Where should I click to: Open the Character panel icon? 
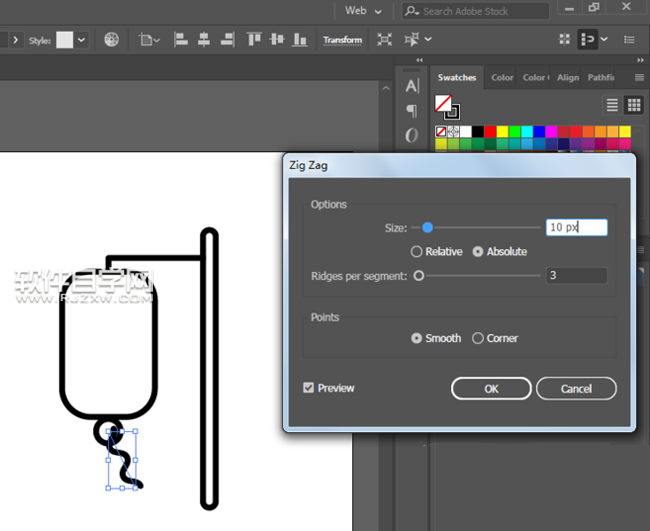(x=412, y=86)
